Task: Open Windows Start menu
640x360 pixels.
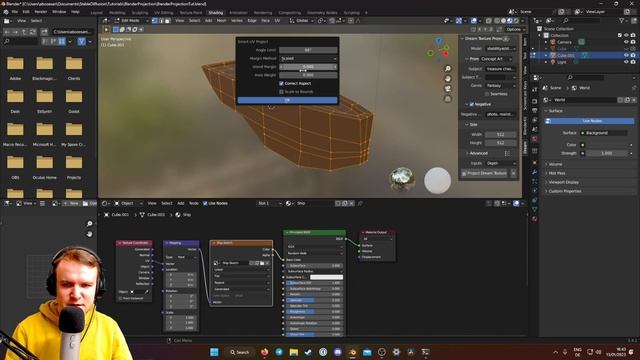Action: coord(214,352)
